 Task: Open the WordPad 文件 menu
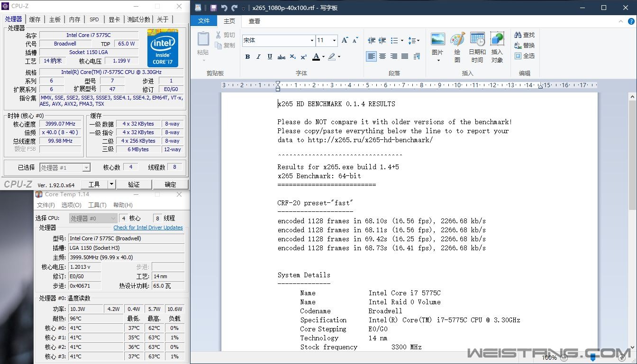(x=204, y=21)
